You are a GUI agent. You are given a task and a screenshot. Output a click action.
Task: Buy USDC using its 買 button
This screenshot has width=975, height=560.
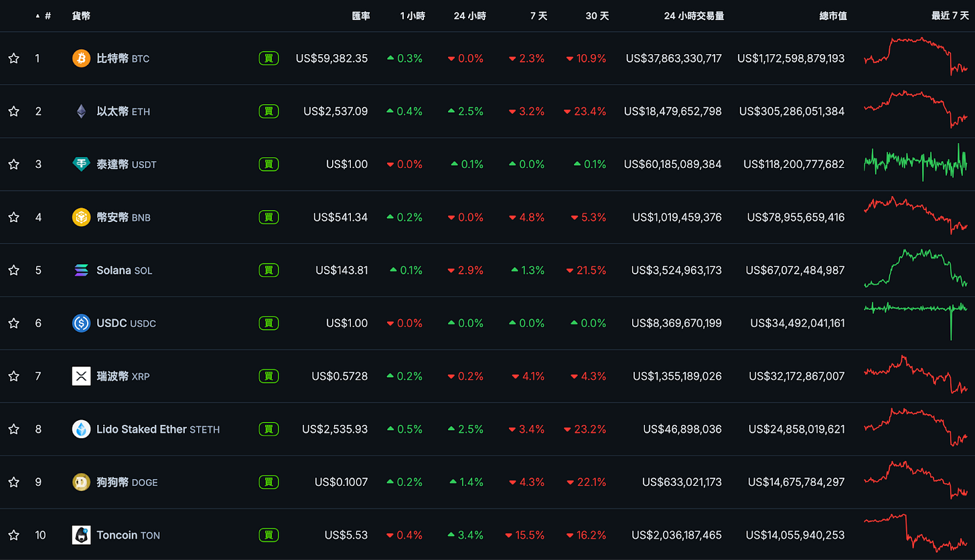click(x=269, y=323)
